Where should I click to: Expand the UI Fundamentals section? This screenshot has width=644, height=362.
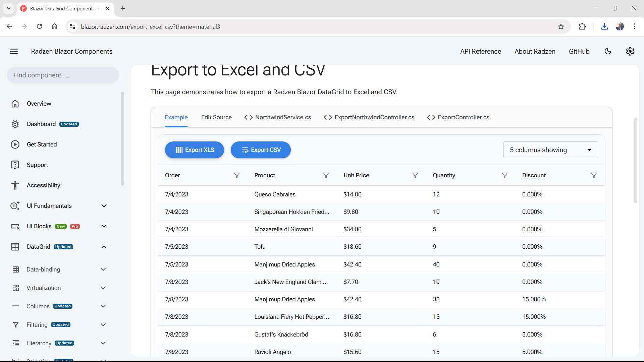(104, 206)
